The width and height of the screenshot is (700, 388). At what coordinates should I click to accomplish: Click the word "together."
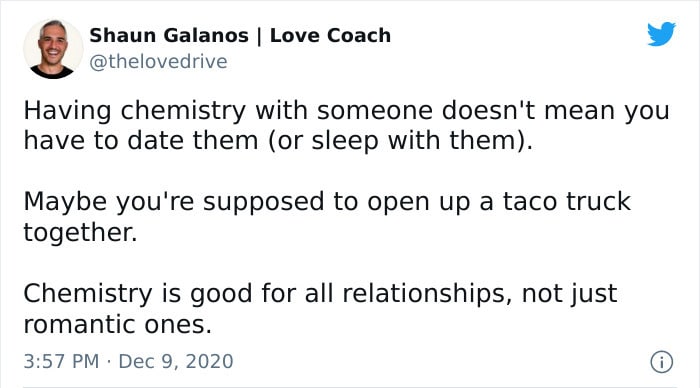[x=80, y=233]
